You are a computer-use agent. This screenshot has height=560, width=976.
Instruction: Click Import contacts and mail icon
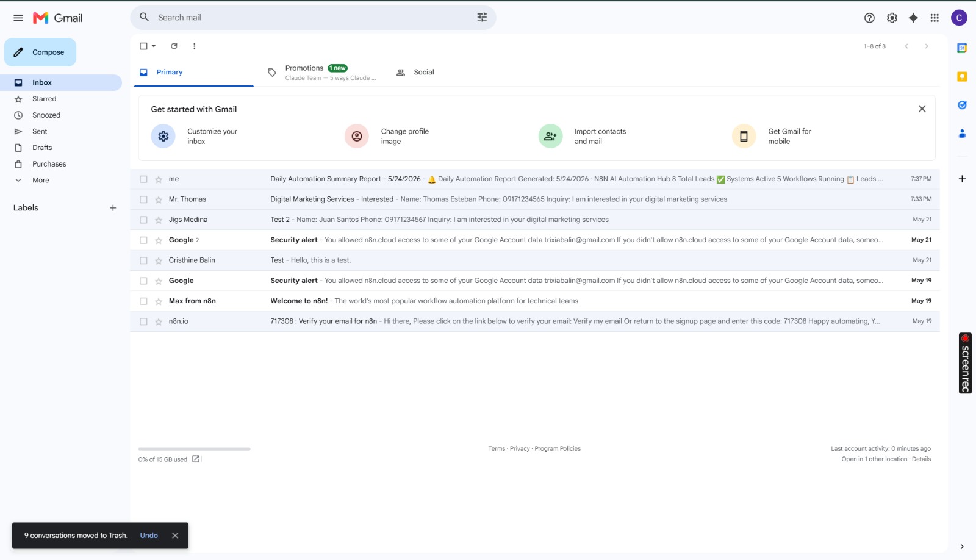(550, 136)
